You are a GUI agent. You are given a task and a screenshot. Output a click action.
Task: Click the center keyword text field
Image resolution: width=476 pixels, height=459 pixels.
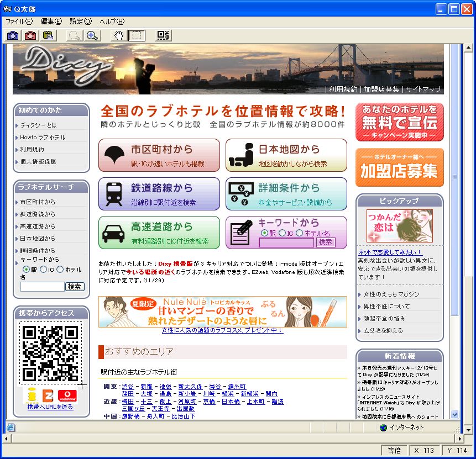286,242
